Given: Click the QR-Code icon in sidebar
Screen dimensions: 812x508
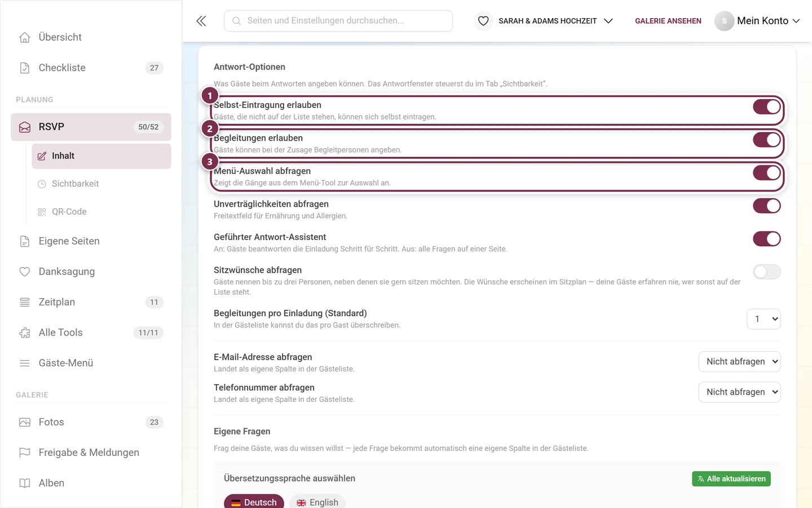Looking at the screenshot, I should coord(42,212).
